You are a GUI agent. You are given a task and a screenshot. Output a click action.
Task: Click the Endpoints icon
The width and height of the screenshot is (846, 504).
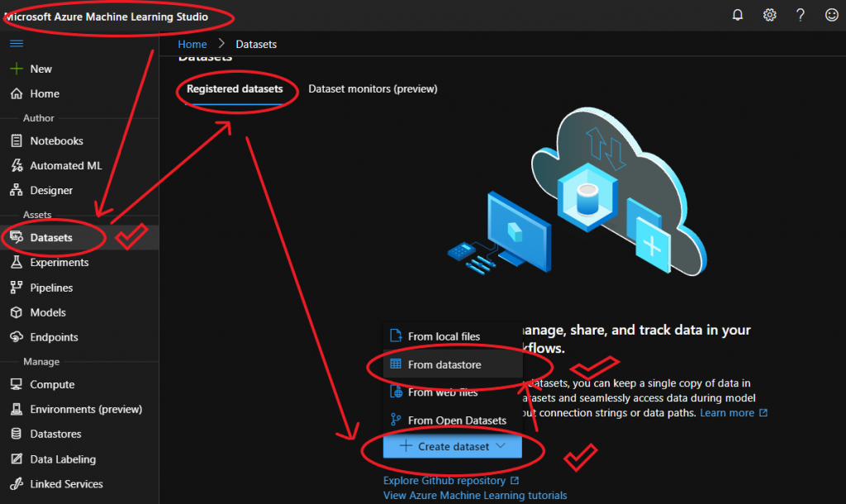click(x=17, y=337)
